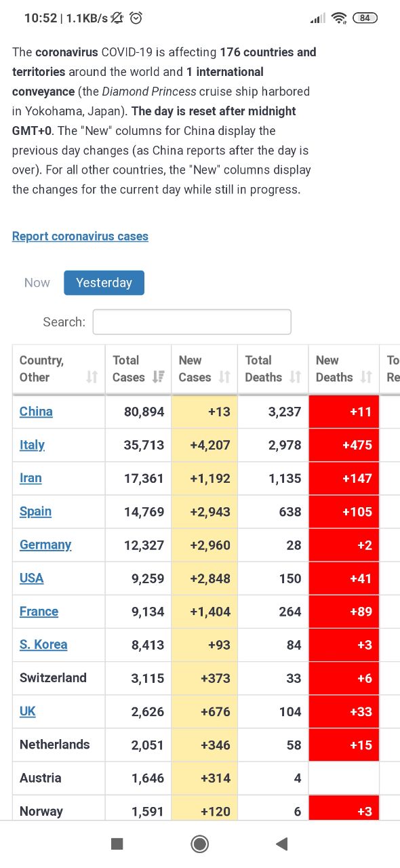Tap the cellular signal strength icon

(317, 19)
